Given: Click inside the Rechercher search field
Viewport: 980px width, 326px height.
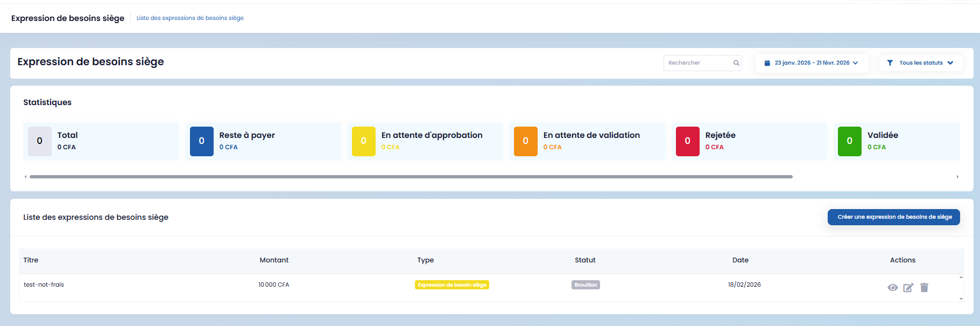Looking at the screenshot, I should tap(697, 63).
